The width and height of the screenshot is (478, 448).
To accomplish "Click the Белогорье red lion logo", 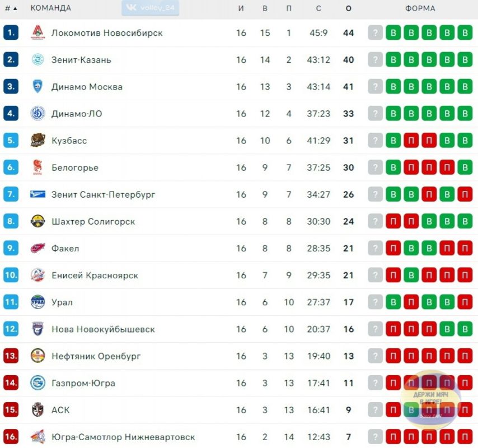I will coord(38,167).
